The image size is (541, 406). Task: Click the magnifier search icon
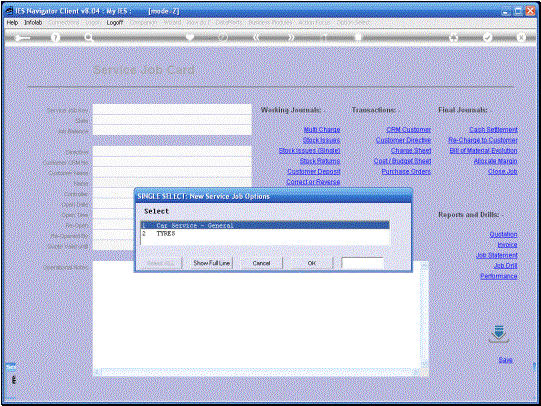click(89, 38)
